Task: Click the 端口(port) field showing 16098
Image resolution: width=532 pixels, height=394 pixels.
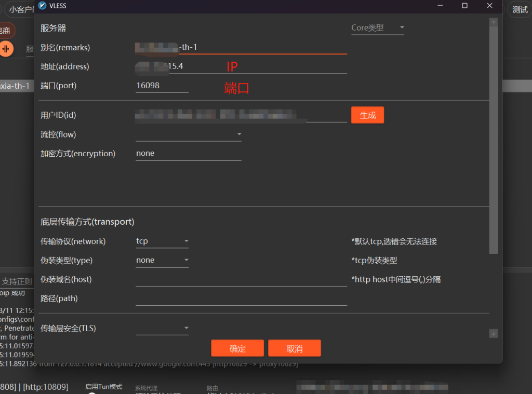Action: click(x=162, y=86)
